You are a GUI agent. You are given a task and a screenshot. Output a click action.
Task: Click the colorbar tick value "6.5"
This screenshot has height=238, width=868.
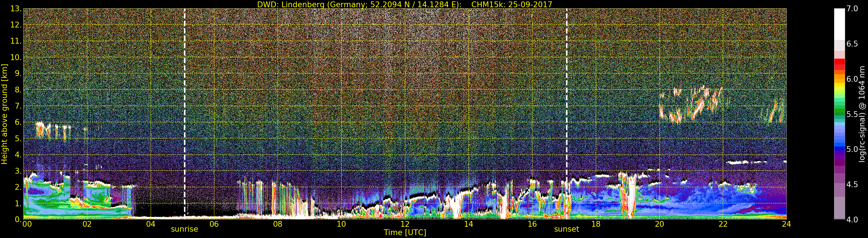tap(852, 44)
